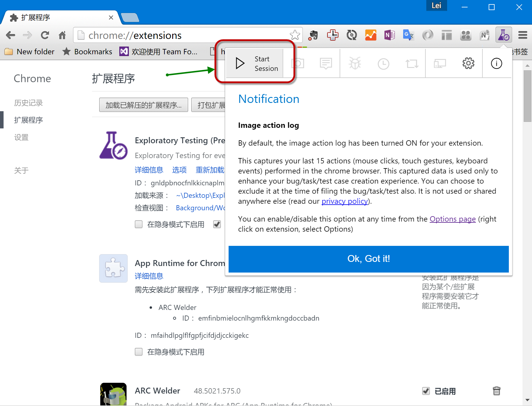Open the device/browser mode icon
The width and height of the screenshot is (532, 406).
440,63
